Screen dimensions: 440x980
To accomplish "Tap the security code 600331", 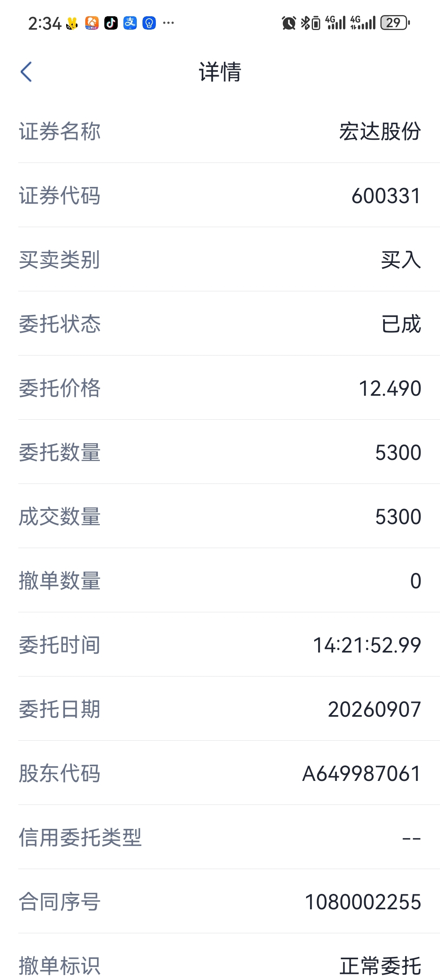I will [386, 195].
